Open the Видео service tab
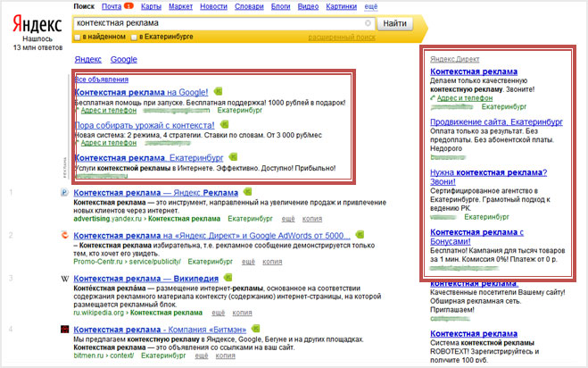588x368 pixels. tap(308, 6)
